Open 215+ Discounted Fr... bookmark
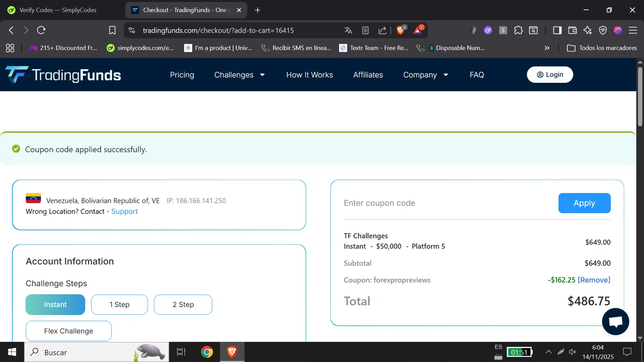This screenshot has height=362, width=644. [x=63, y=48]
